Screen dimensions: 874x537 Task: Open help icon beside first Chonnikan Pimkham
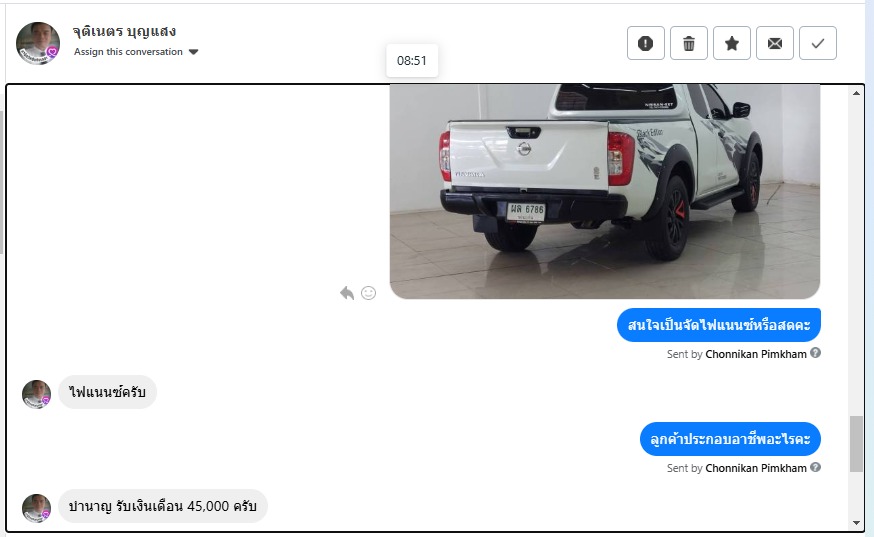pyautogui.click(x=815, y=353)
